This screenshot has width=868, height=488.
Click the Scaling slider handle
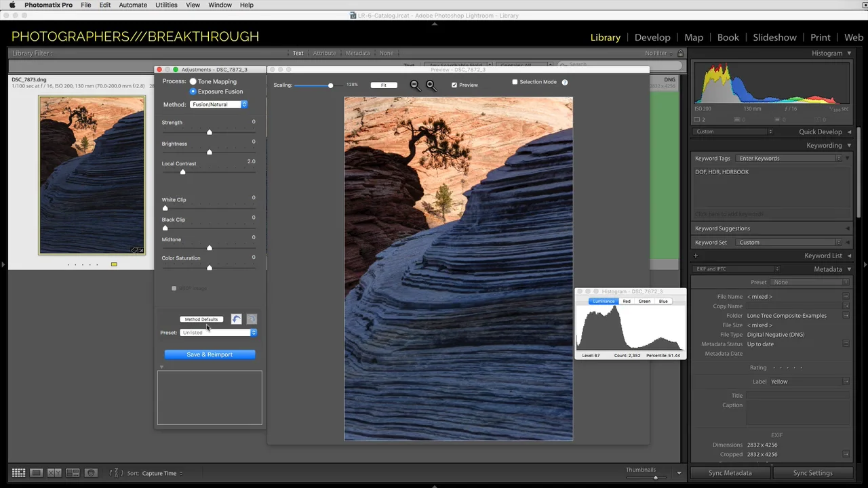point(330,85)
